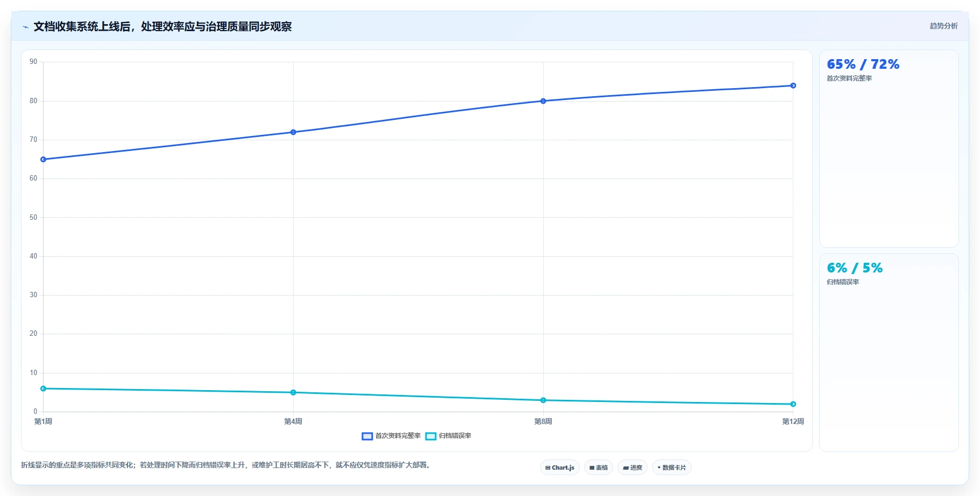Click the 第4周 error rate data point

point(293,392)
